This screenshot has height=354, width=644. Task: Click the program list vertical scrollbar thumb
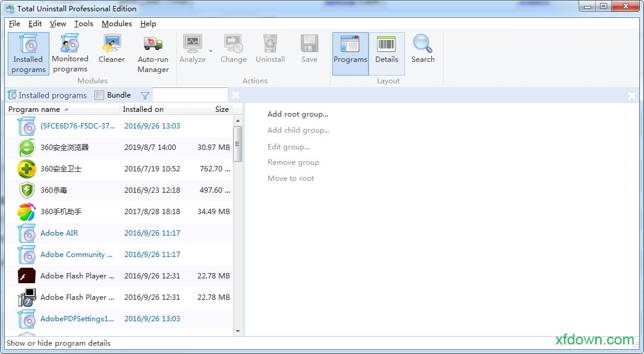pos(238,143)
